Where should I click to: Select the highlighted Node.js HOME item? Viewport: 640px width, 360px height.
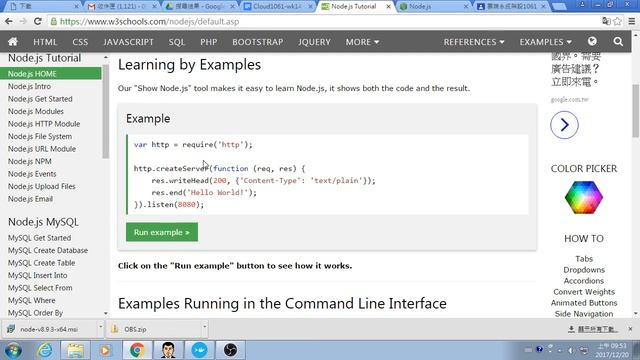51,73
